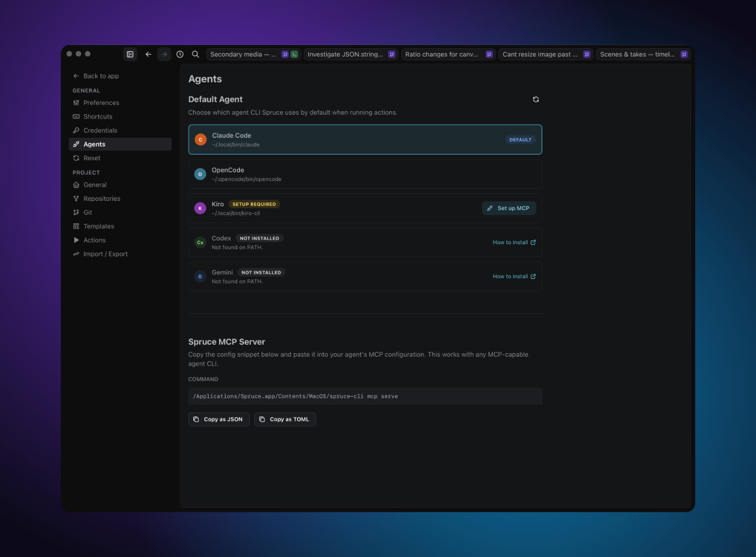The height and width of the screenshot is (557, 756).
Task: Select Claude Code as default agent
Action: 365,139
